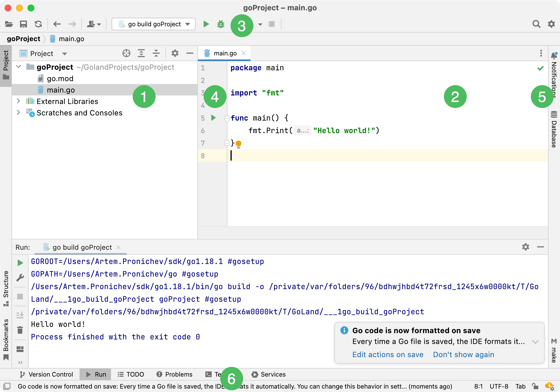
Task: Click the run gutter arrow beside func main
Action: pyautogui.click(x=213, y=118)
